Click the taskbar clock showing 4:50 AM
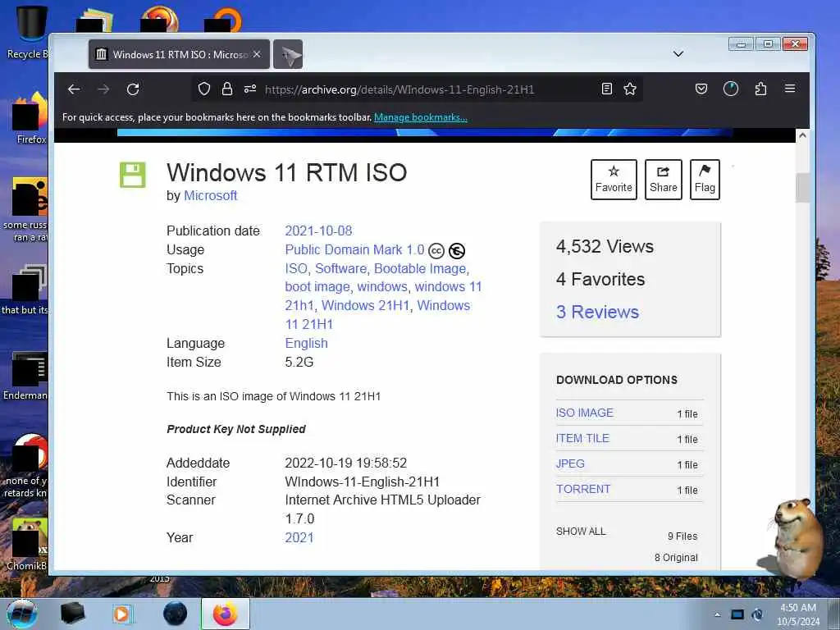The width and height of the screenshot is (840, 630). (x=798, y=614)
